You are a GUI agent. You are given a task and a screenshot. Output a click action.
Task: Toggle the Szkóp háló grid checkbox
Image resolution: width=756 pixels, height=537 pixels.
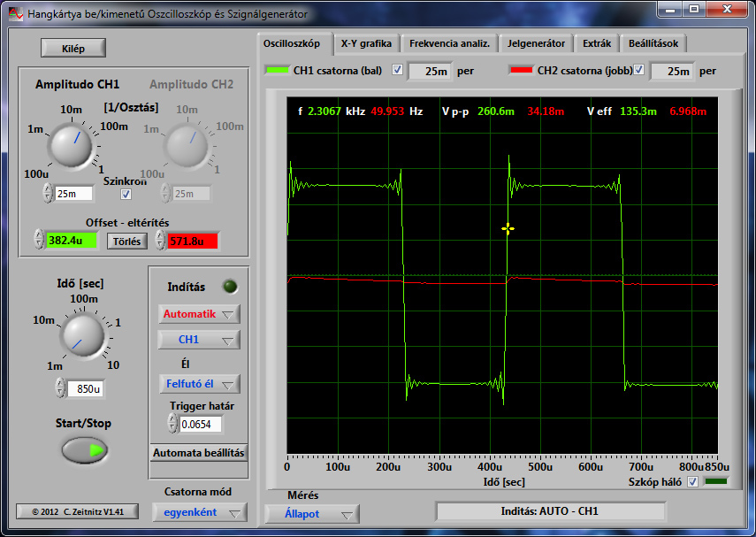tap(692, 481)
